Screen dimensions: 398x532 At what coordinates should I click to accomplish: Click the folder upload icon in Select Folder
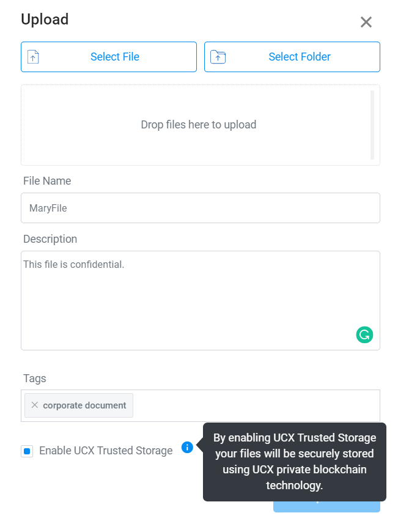(218, 57)
